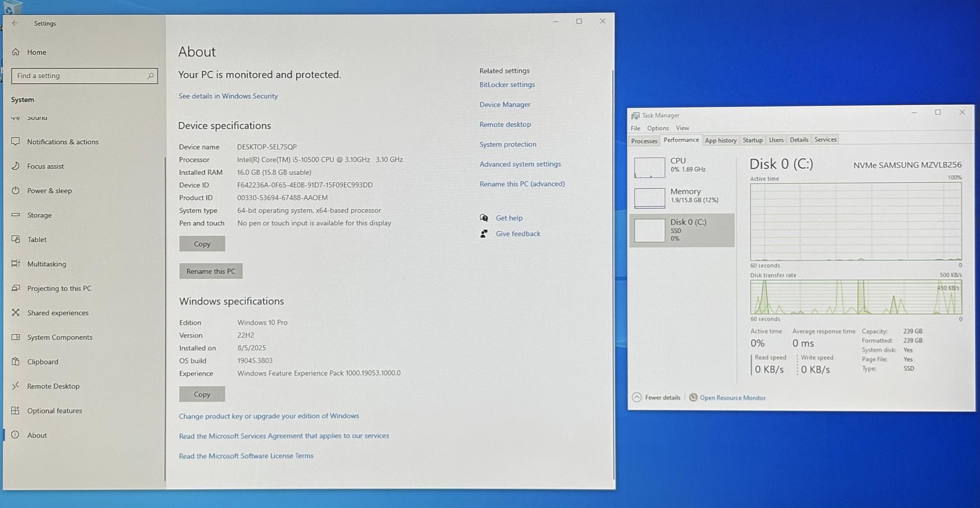Click the Disk transfer rate graph
Image resolution: width=980 pixels, height=508 pixels.
(855, 297)
